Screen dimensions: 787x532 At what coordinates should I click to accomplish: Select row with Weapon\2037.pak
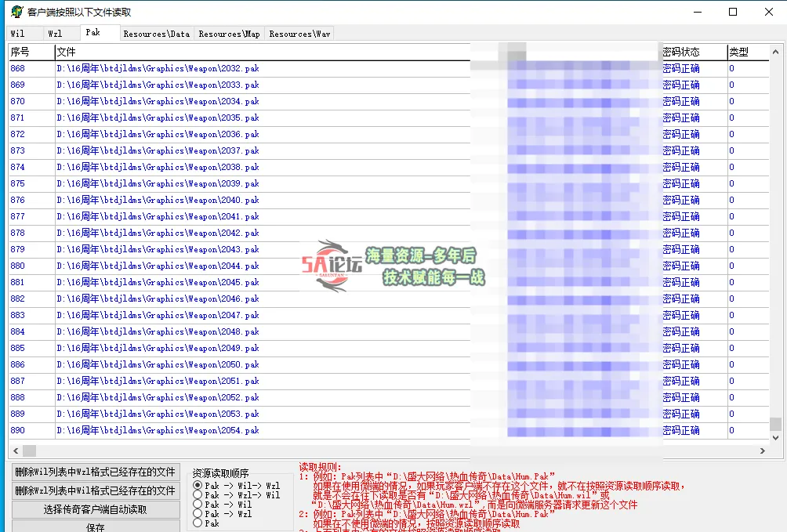[x=389, y=150]
